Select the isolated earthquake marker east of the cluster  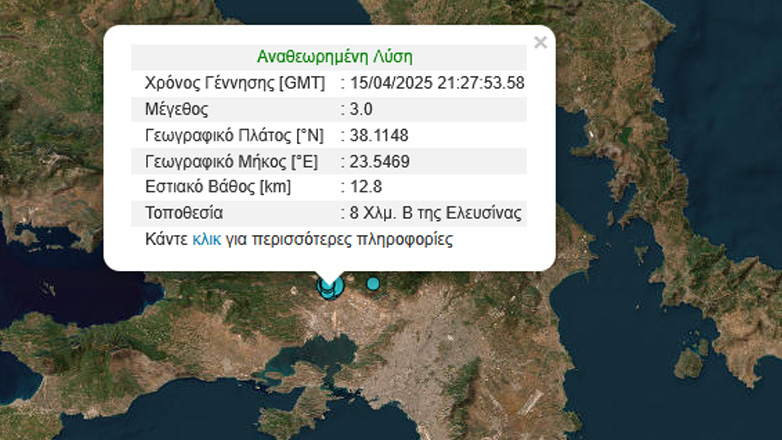373,284
